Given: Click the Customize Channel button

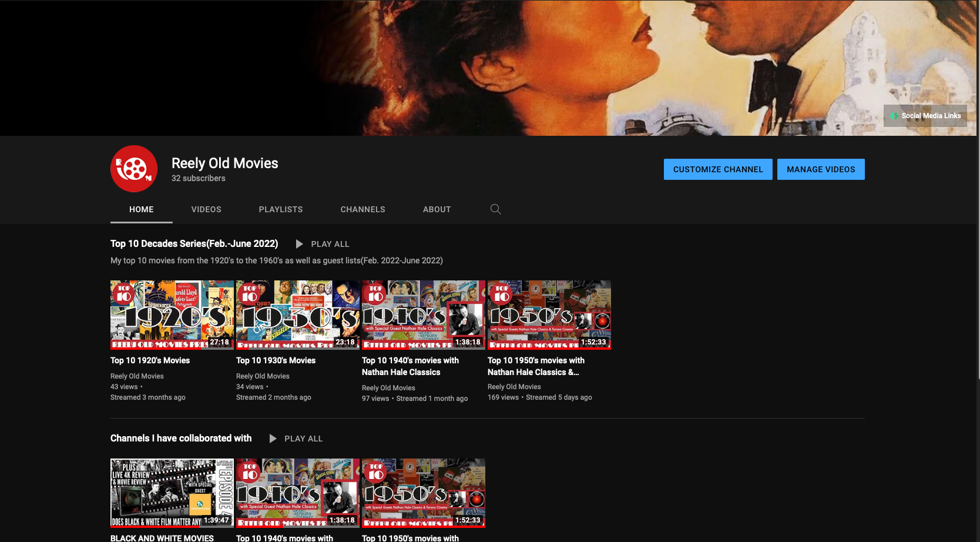Looking at the screenshot, I should tap(718, 169).
